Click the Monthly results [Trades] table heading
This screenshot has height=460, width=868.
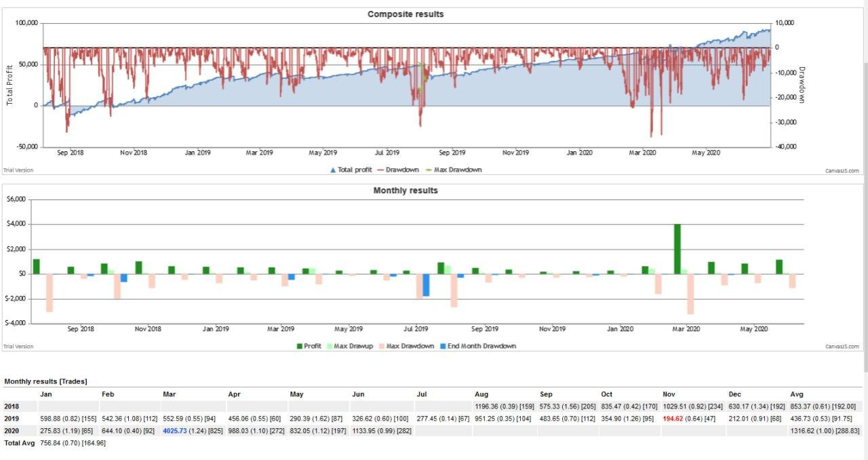pos(45,381)
